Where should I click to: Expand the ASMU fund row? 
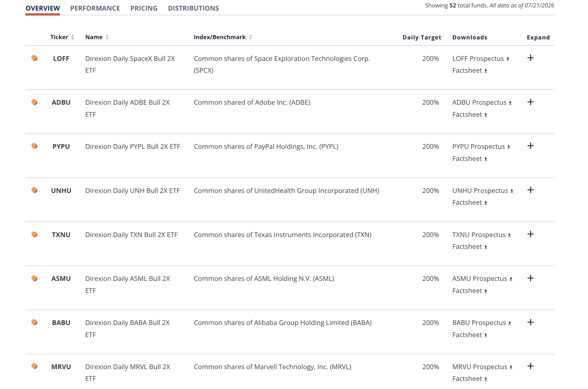click(531, 278)
